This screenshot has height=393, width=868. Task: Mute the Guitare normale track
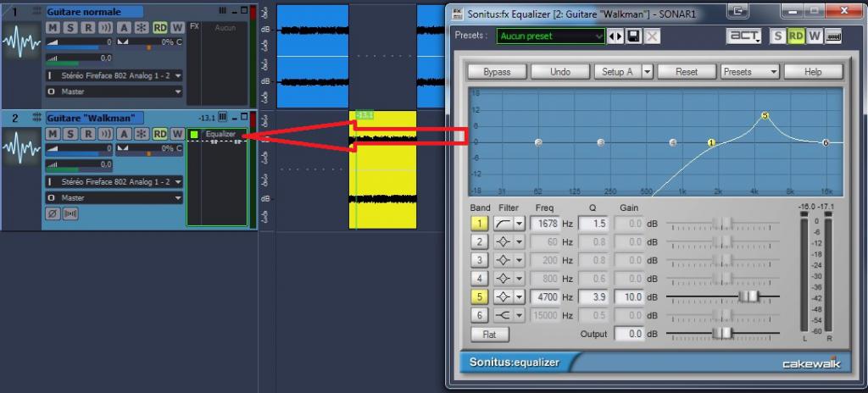pyautogui.click(x=52, y=28)
